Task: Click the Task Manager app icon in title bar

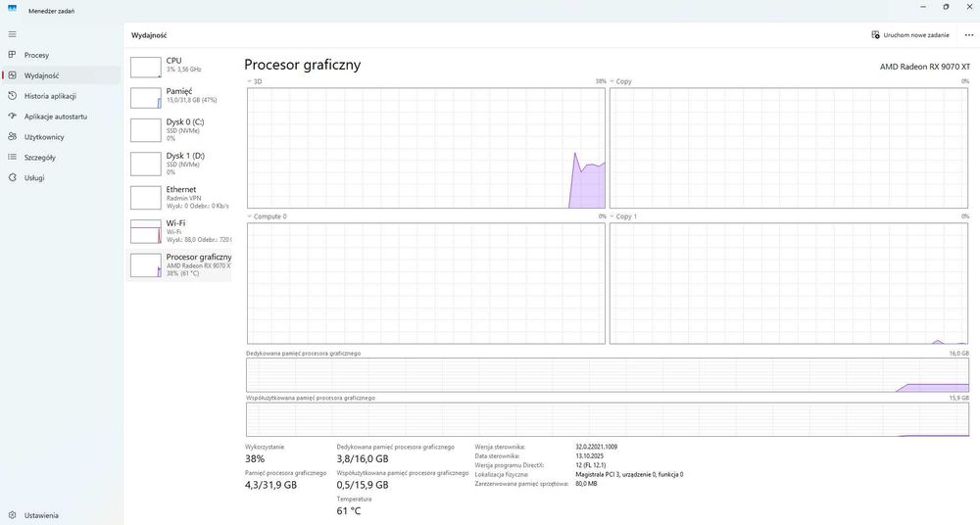Action: tap(12, 9)
